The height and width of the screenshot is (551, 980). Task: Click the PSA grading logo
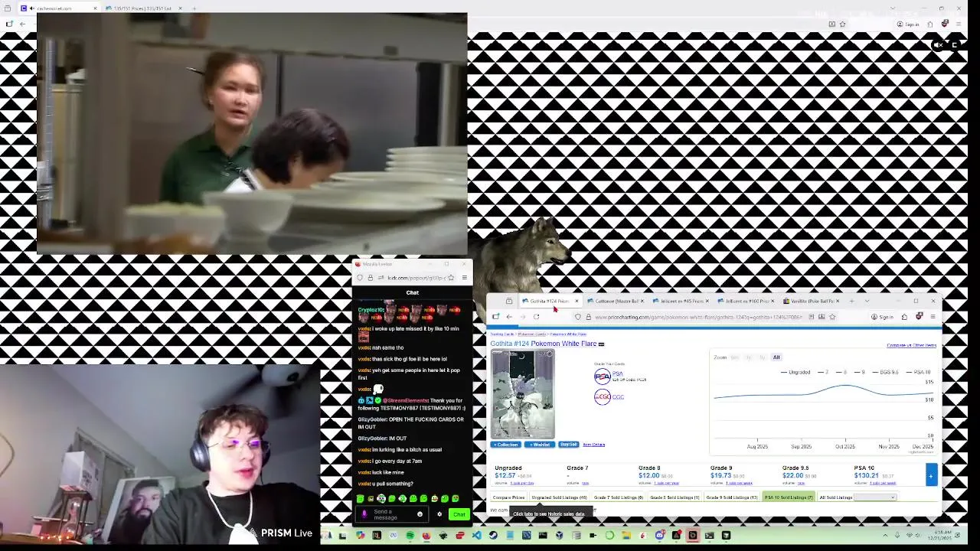(x=603, y=377)
